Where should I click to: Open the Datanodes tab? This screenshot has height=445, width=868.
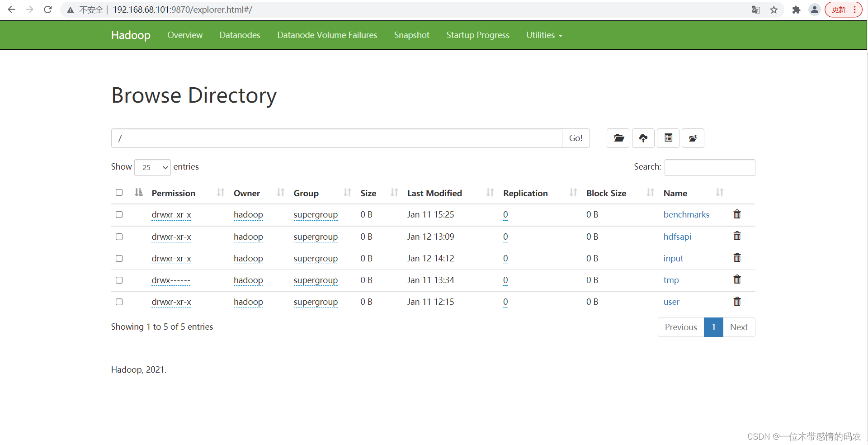pos(240,35)
